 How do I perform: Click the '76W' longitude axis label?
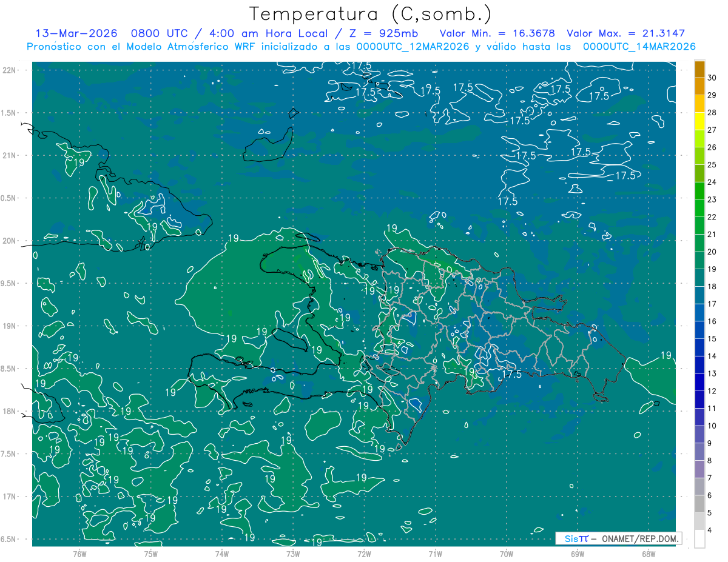pos(79,553)
